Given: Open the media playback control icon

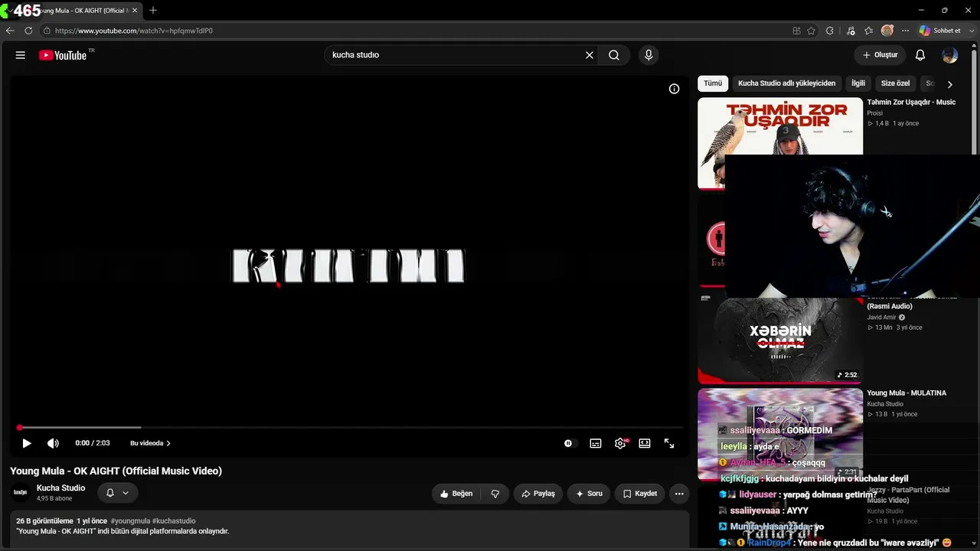Looking at the screenshot, I should [851, 31].
